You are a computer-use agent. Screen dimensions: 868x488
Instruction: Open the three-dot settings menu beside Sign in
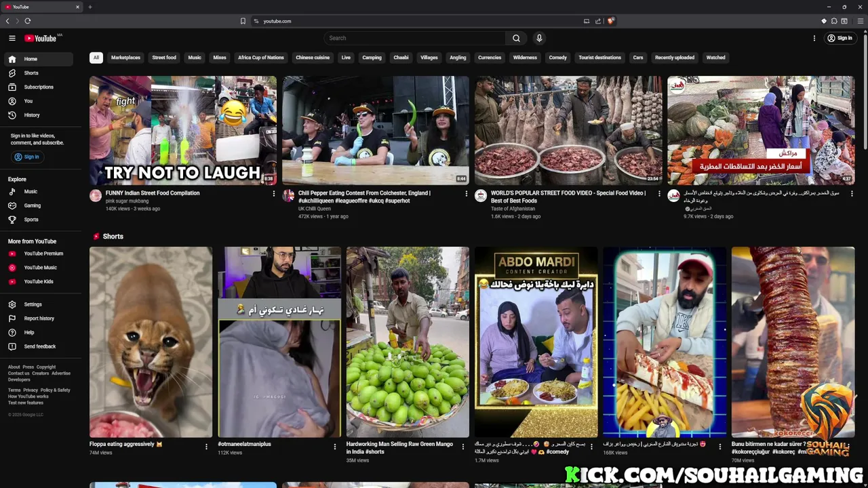[814, 38]
